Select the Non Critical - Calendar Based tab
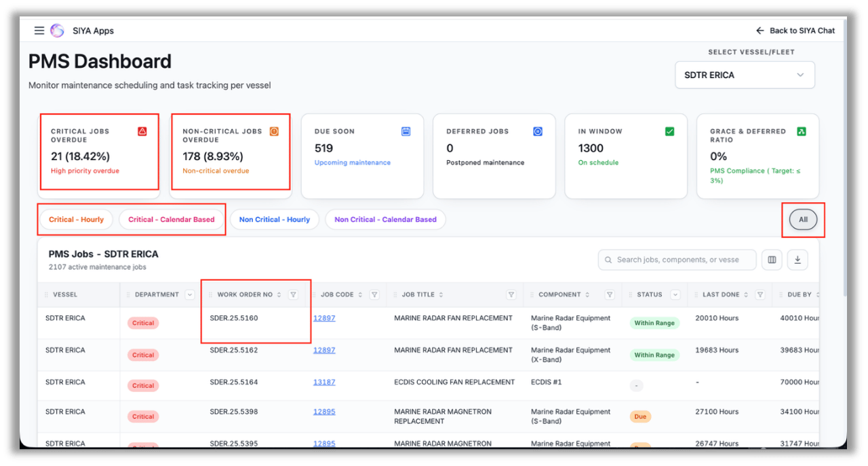The height and width of the screenshot is (466, 868). (x=385, y=219)
